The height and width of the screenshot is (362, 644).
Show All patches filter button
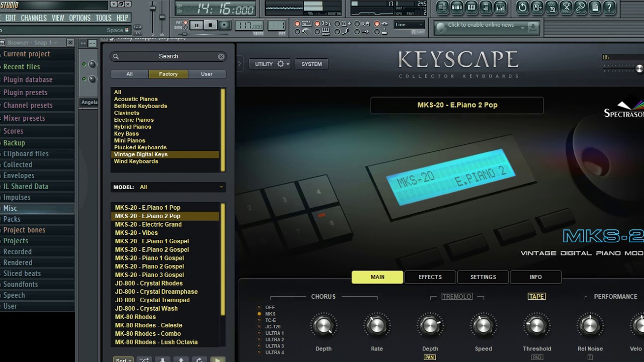[129, 74]
